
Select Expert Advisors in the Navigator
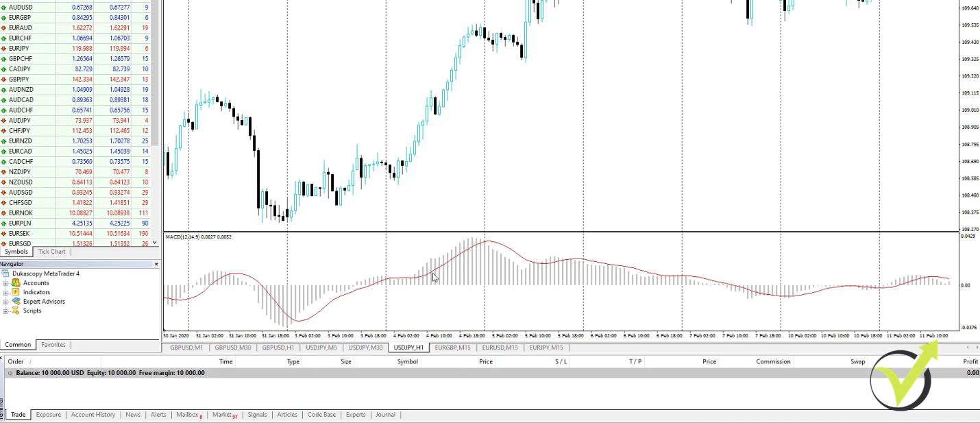click(x=42, y=301)
